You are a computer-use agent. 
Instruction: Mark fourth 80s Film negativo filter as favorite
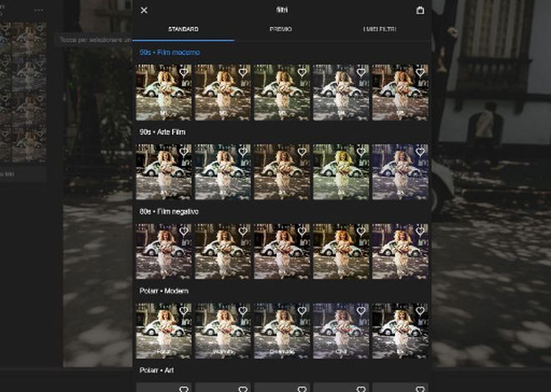361,231
